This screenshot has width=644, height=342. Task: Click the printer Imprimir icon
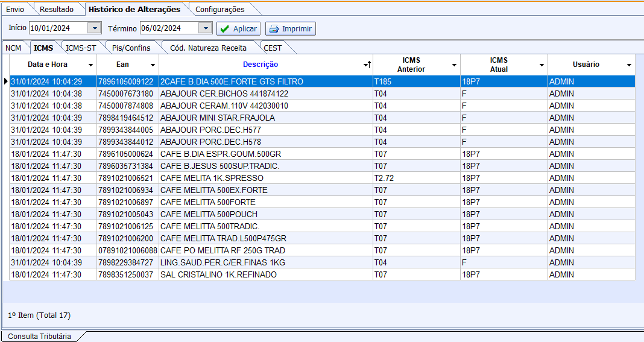(274, 29)
